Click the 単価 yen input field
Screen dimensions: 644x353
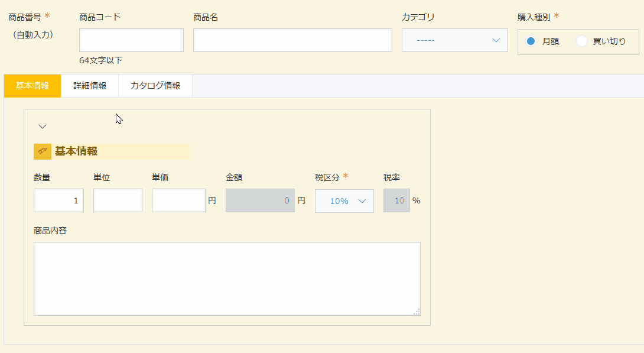pyautogui.click(x=178, y=200)
